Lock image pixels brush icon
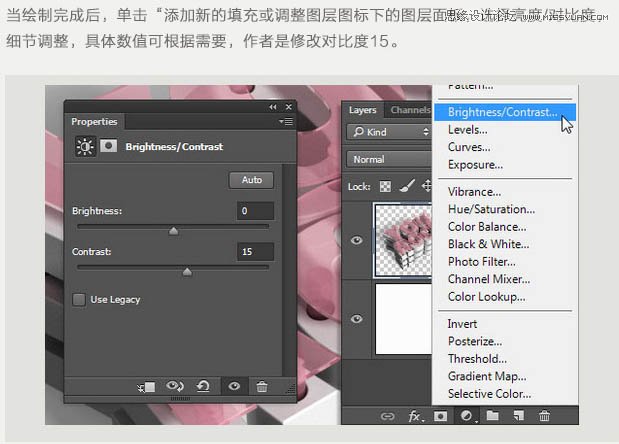The image size is (619, 444). [x=407, y=186]
